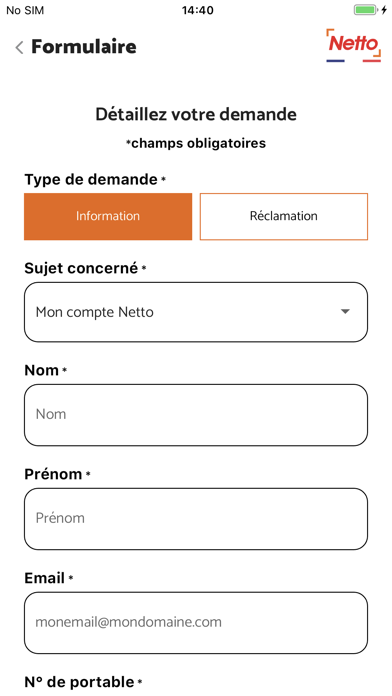This screenshot has width=392, height=696.
Task: Select the Réclamation request type
Action: (x=284, y=216)
